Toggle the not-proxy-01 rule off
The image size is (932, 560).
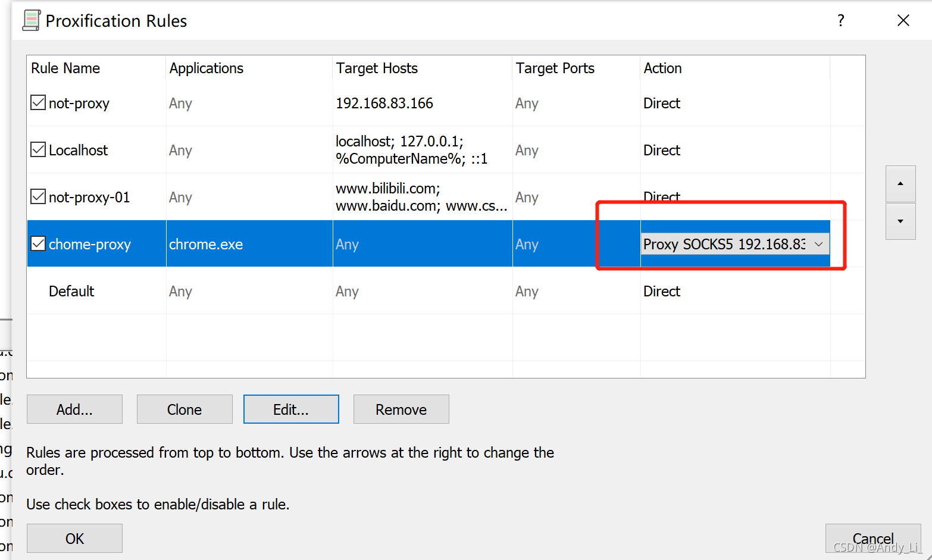[x=37, y=196]
